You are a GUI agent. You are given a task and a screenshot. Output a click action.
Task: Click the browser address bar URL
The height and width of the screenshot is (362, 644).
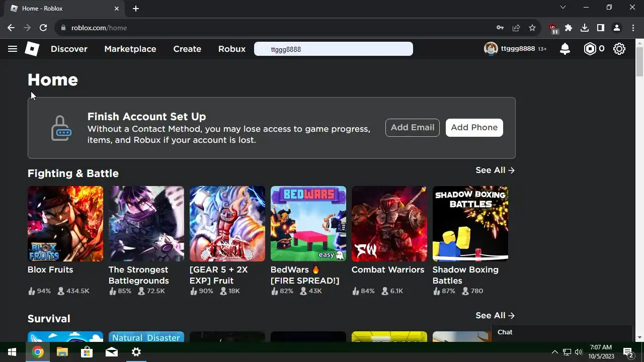(99, 28)
